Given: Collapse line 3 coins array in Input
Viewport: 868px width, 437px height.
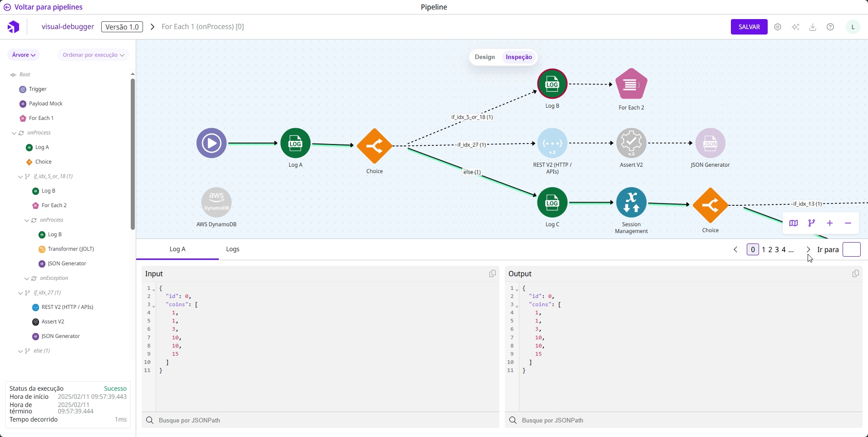Looking at the screenshot, I should [154, 306].
